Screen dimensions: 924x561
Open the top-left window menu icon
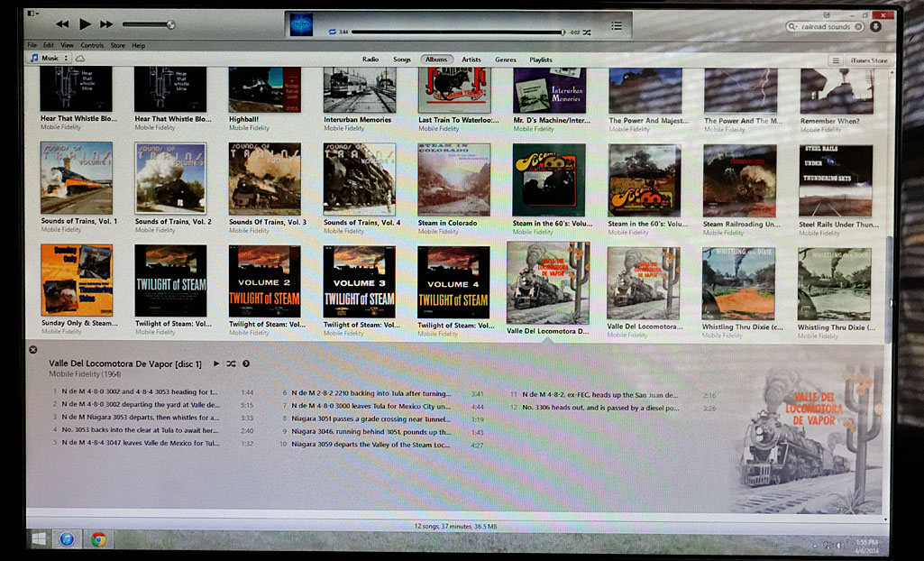tap(32, 13)
